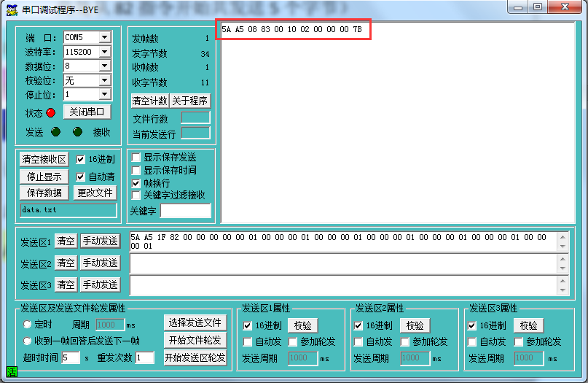The height and width of the screenshot is (383, 588).
Task: Click the data.txt file name field
Action: [x=68, y=210]
